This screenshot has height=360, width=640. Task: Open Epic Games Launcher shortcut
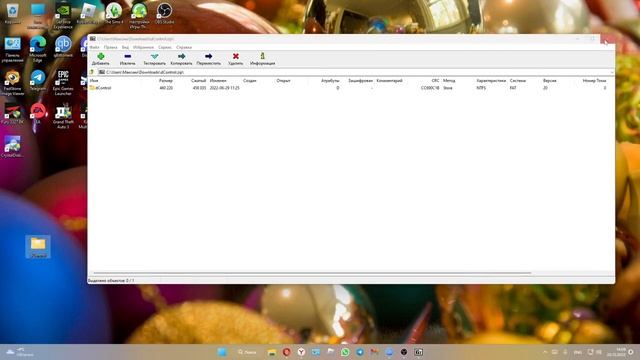coord(63,82)
